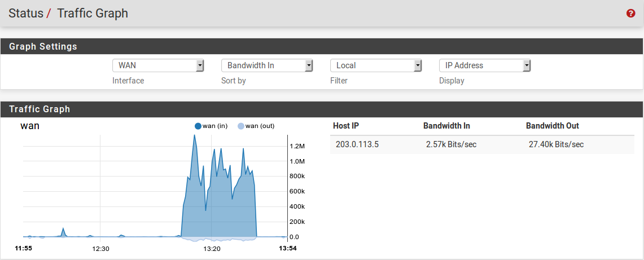Open the help icon for Traffic Graph

[x=631, y=14]
